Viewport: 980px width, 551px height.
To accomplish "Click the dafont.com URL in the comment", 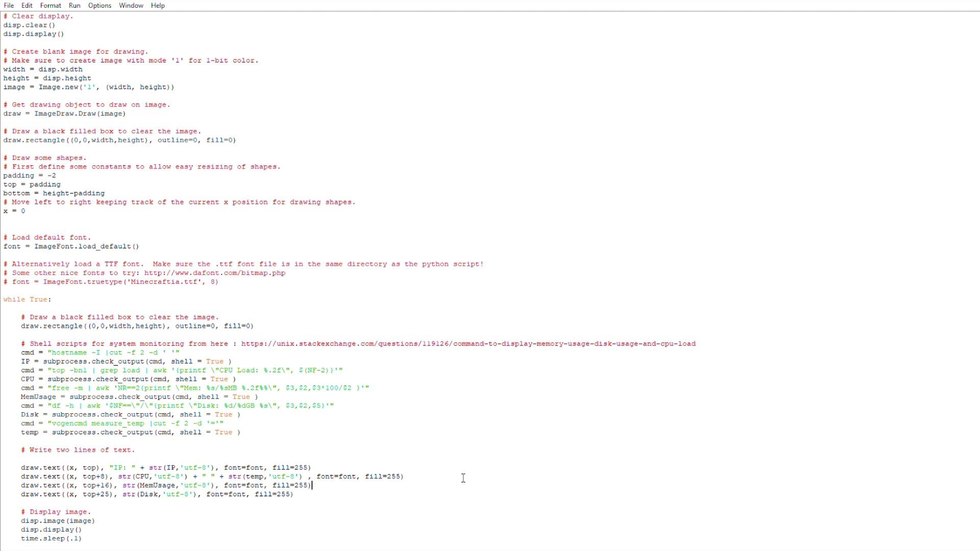I will pyautogui.click(x=214, y=273).
